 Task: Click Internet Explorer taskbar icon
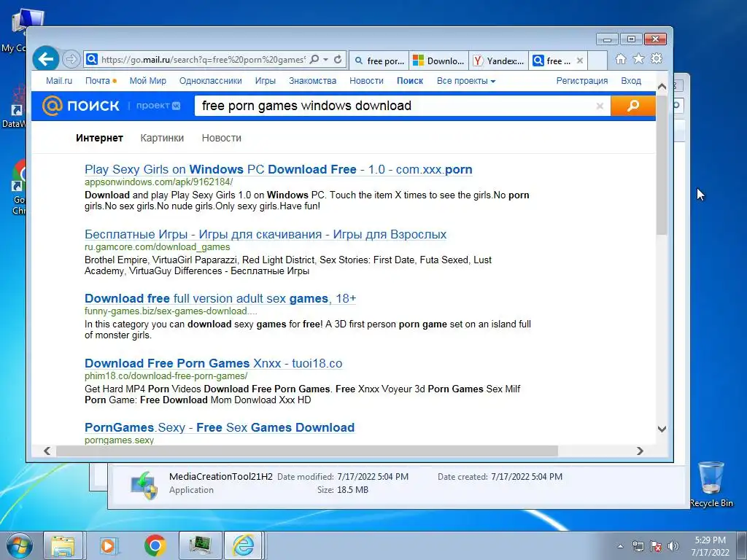point(244,545)
